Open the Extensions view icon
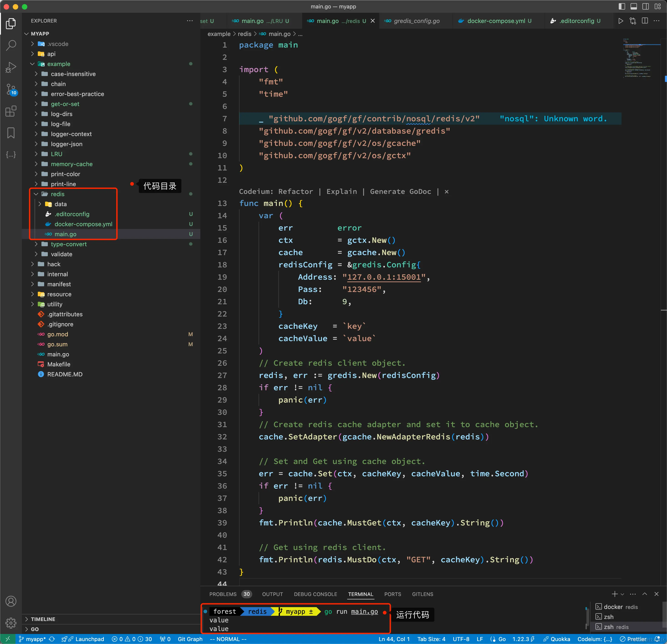Viewport: 667px width, 644px height. coord(11,111)
